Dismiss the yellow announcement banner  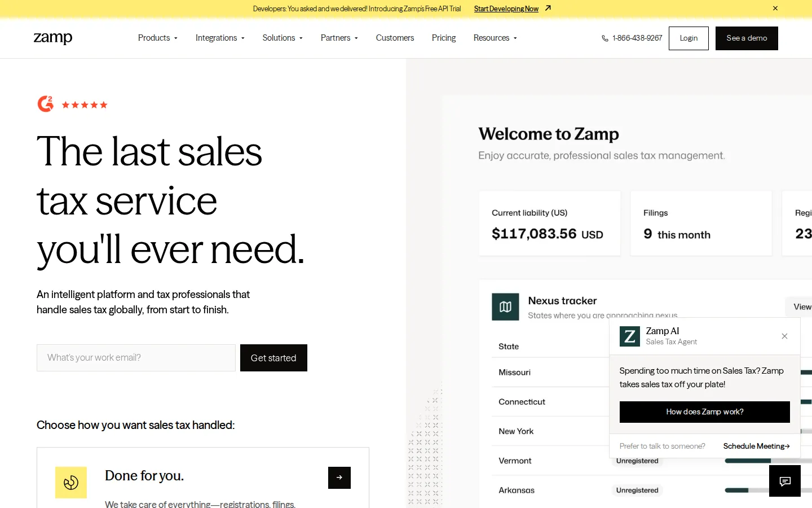pyautogui.click(x=775, y=8)
